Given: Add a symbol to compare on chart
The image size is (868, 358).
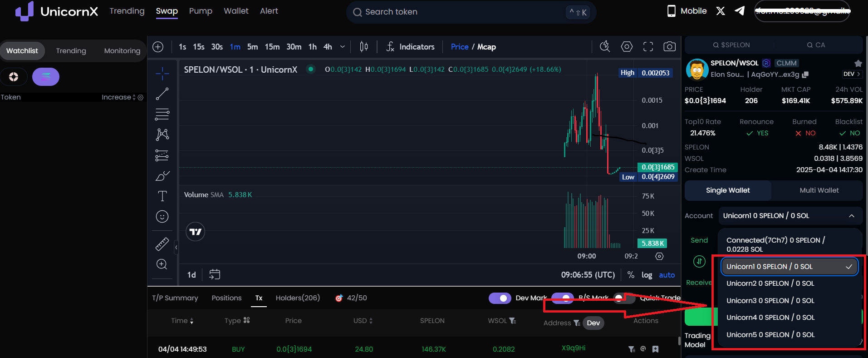Looking at the screenshot, I should [158, 47].
